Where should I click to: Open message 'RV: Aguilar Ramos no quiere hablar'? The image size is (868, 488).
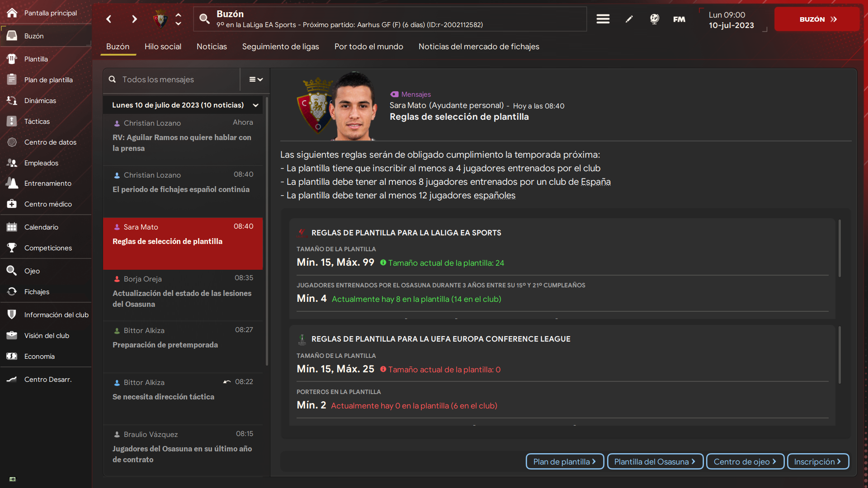pos(183,140)
